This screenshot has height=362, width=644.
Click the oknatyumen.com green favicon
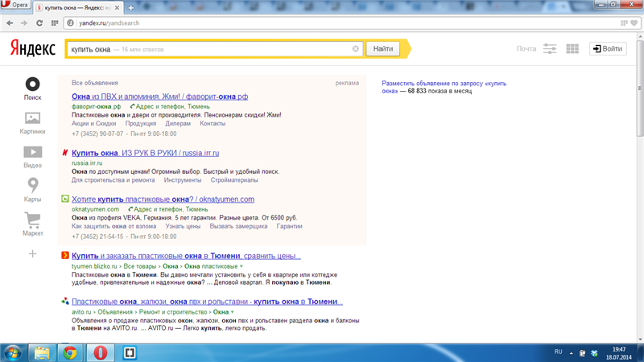(x=65, y=199)
